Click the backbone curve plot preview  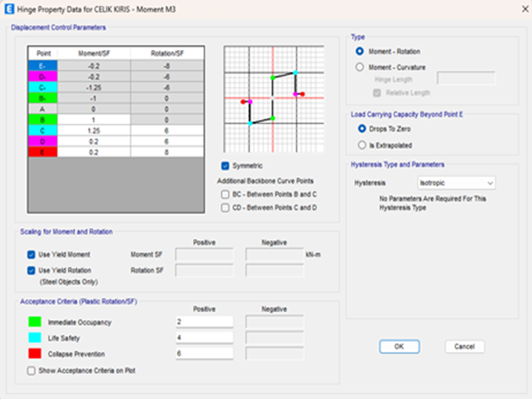(x=273, y=98)
